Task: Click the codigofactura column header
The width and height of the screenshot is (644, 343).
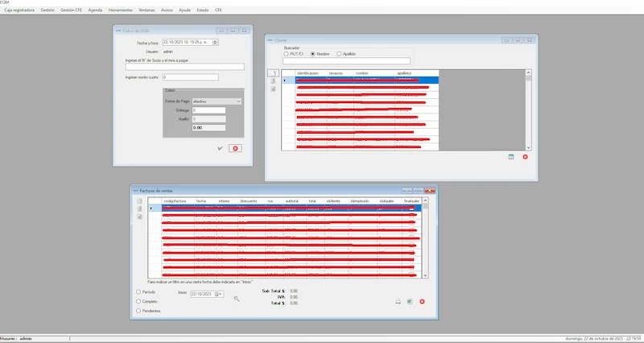Action: (175, 200)
